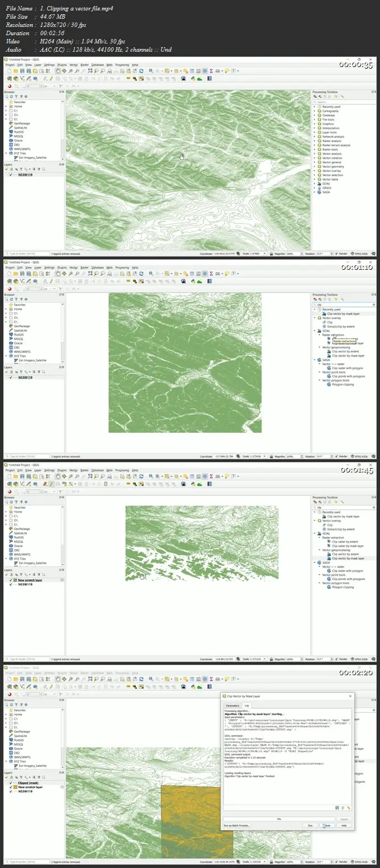380x868 pixels.
Task: Click EPSG:4326 CRS button, 00:00:35 frame
Action: coord(361,254)
